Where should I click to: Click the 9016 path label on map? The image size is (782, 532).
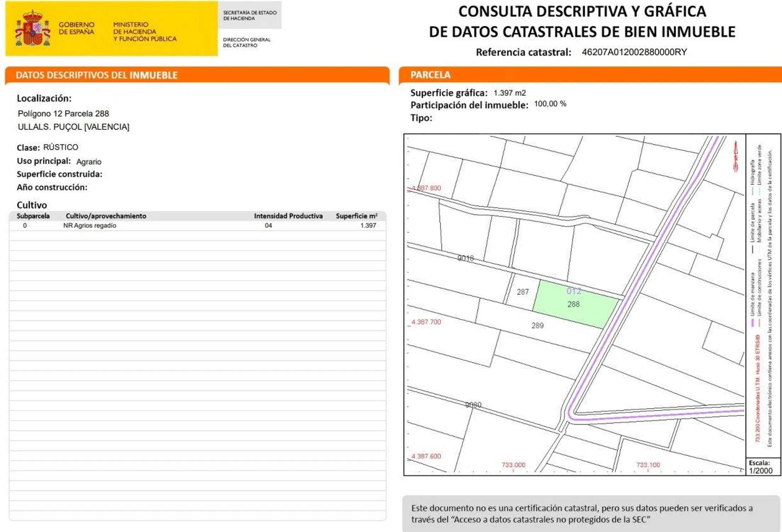click(466, 258)
